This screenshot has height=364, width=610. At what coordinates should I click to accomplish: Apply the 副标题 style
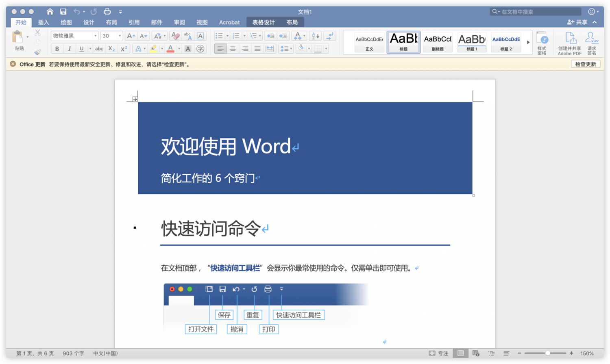tap(438, 42)
